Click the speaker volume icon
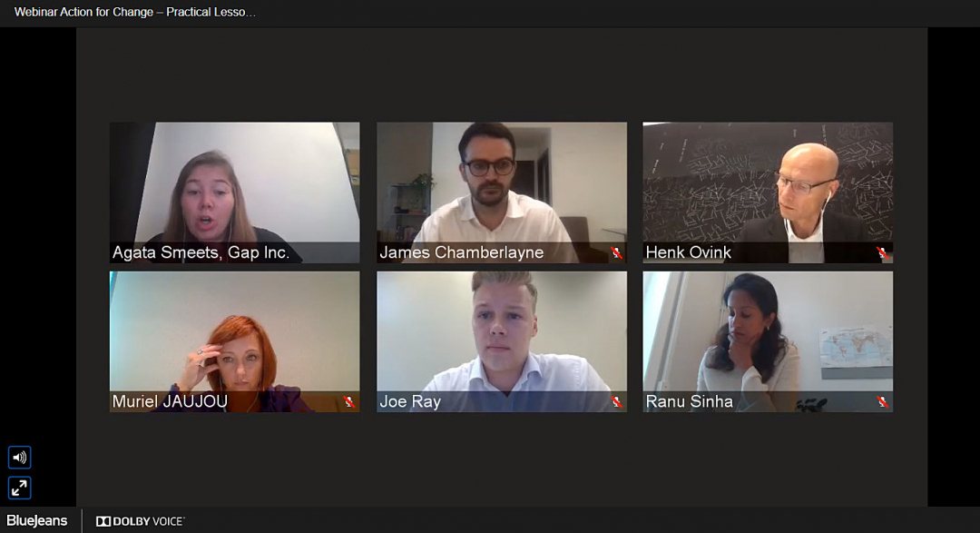The width and height of the screenshot is (980, 533). coord(19,458)
